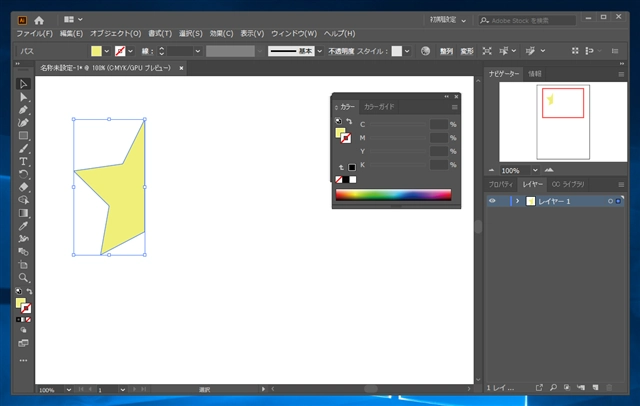Select the Rotate tool

(x=23, y=174)
